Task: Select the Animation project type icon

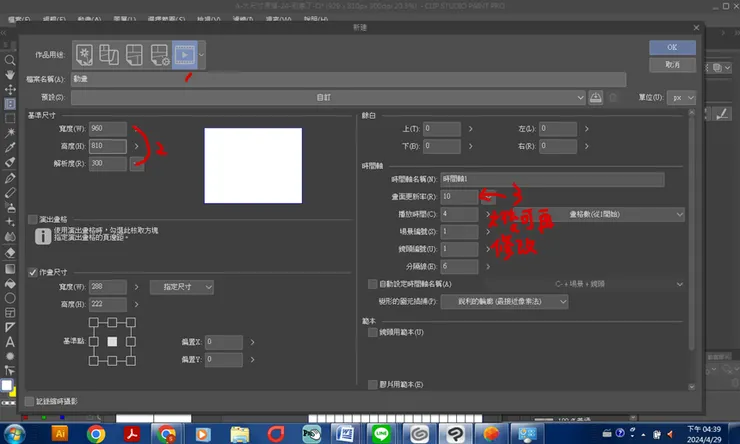Action: click(x=185, y=55)
